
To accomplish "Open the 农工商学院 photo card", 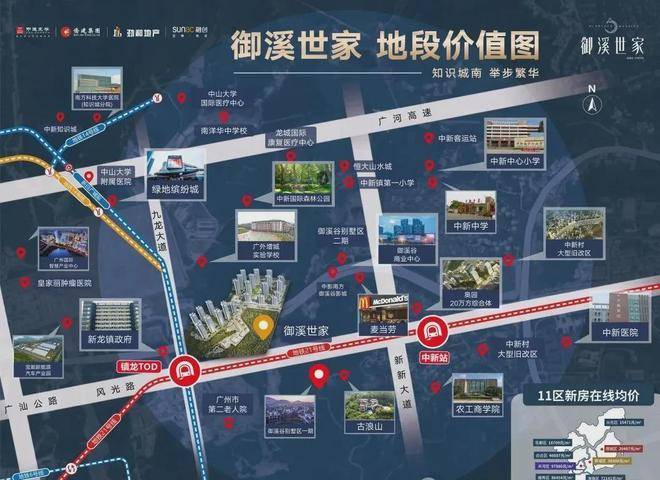I will pos(478,395).
